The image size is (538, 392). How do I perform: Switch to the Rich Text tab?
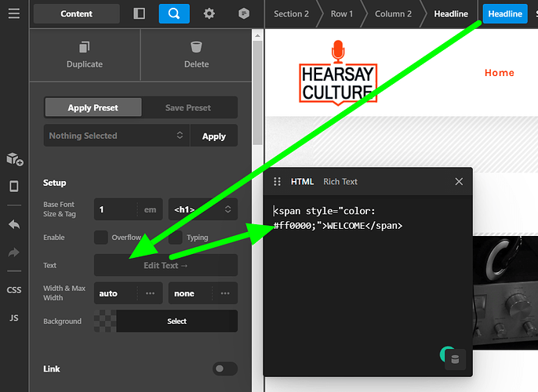click(340, 181)
